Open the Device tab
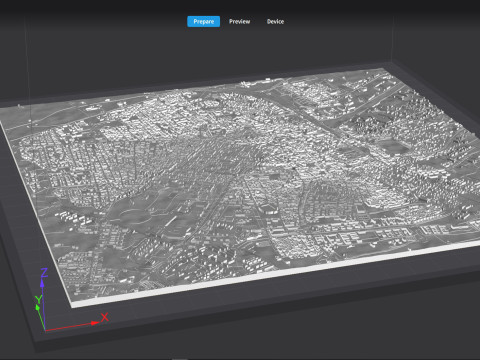The height and width of the screenshot is (360, 480). point(275,22)
